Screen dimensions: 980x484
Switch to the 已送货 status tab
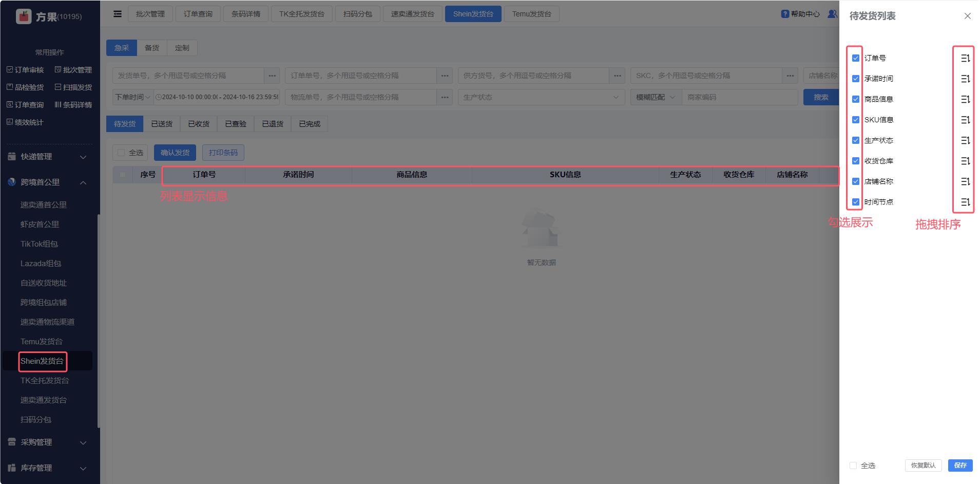coord(162,124)
